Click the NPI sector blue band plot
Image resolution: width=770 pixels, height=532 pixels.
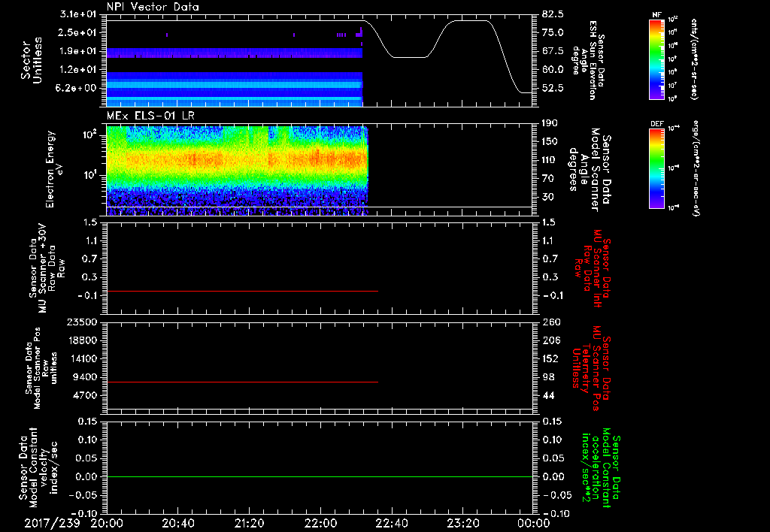click(x=235, y=89)
